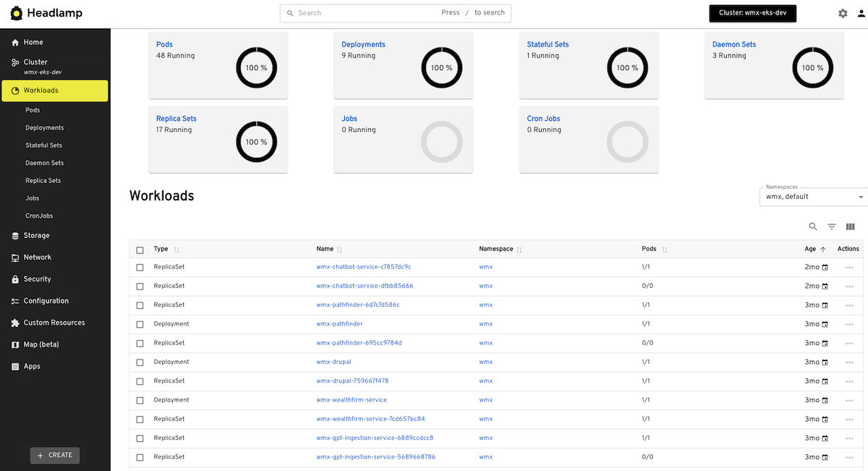Sort by the Name column arrows
Image resolution: width=868 pixels, height=471 pixels.
340,250
